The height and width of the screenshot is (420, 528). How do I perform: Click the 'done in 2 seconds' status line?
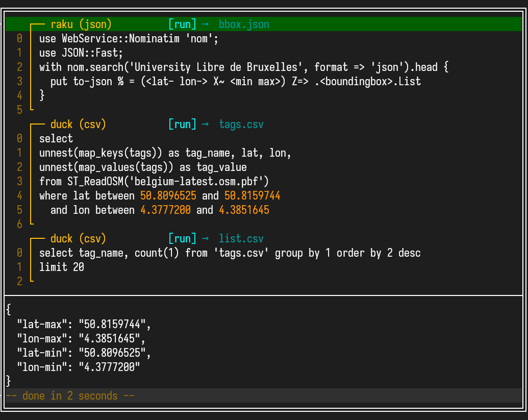click(x=70, y=396)
